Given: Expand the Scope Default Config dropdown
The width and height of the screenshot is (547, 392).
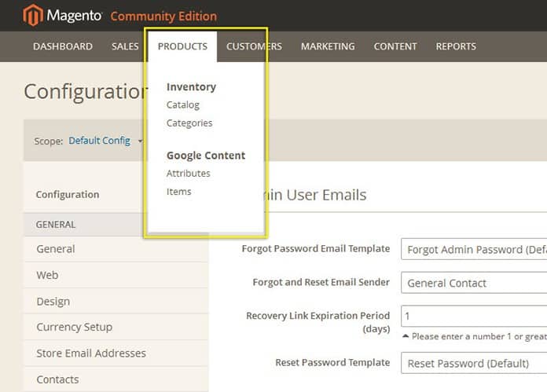Looking at the screenshot, I should pyautogui.click(x=105, y=141).
